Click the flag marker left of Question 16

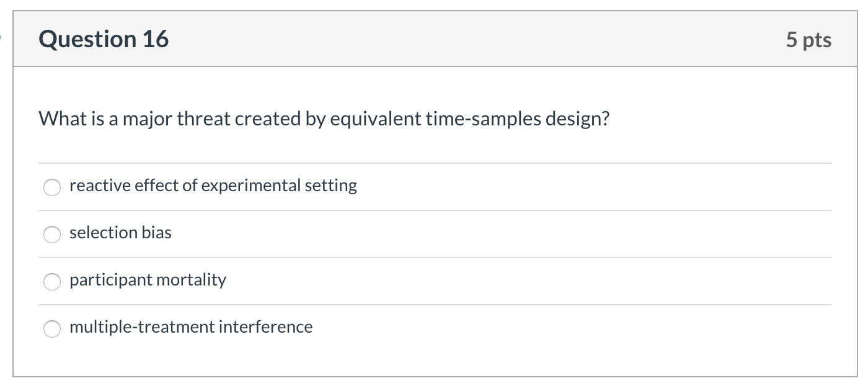(2, 38)
